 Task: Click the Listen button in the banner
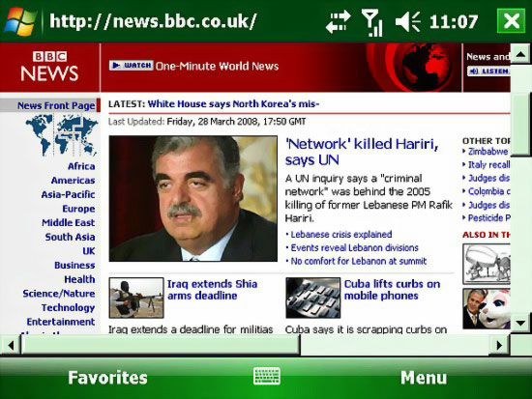[x=488, y=71]
